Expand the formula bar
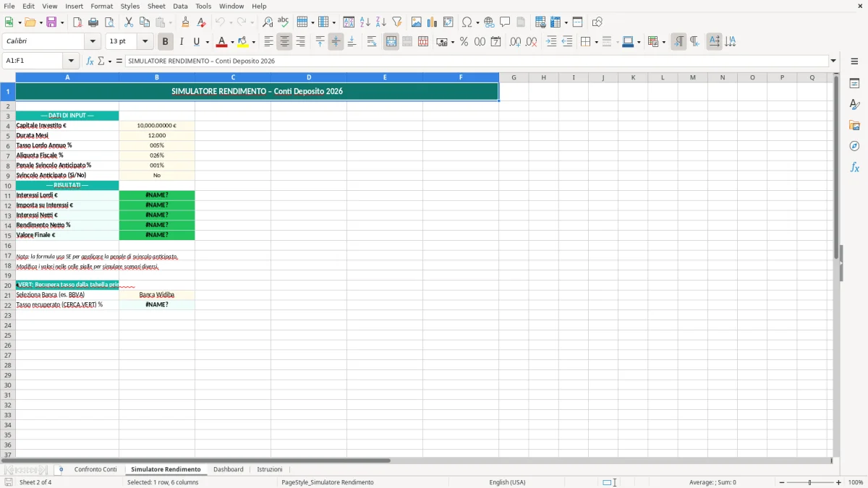The image size is (868, 488). (833, 61)
